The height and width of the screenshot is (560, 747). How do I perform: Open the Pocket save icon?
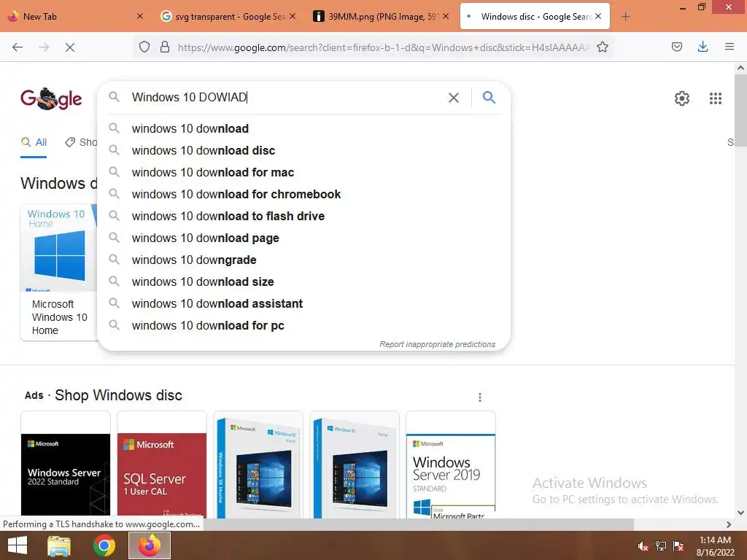tap(677, 47)
